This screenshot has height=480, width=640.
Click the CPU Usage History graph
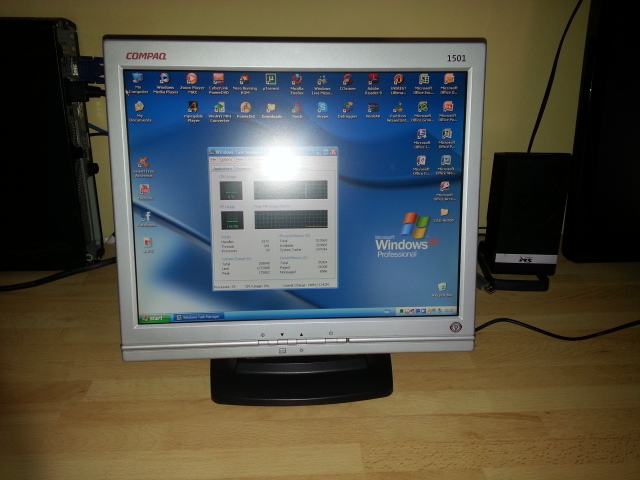[x=291, y=190]
